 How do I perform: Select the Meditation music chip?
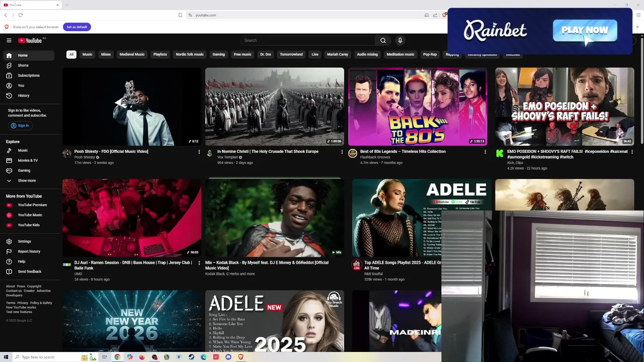tap(400, 54)
